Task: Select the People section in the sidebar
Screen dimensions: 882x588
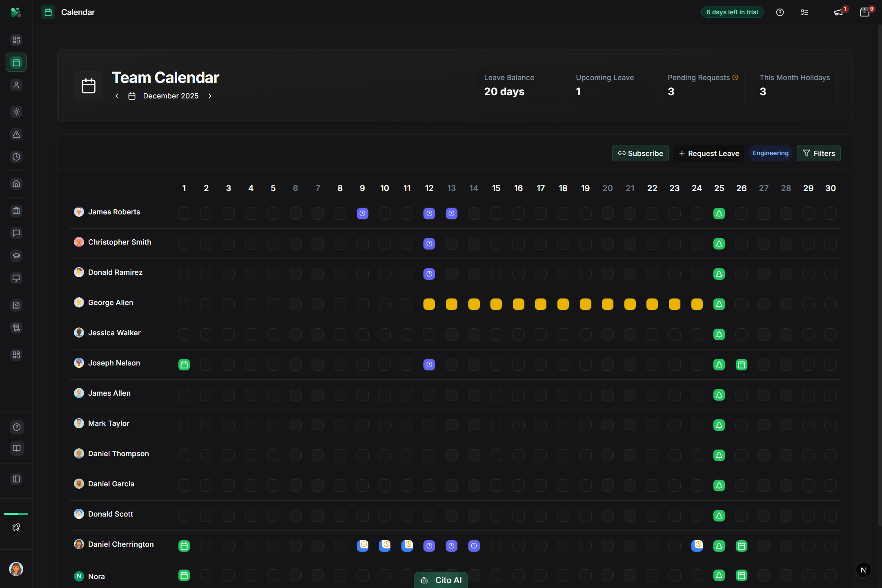Action: click(16, 85)
